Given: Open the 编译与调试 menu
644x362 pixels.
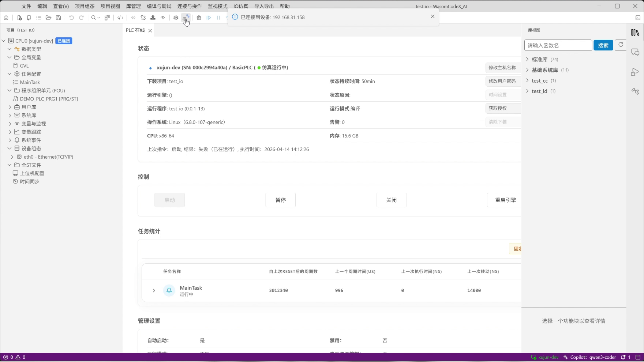Looking at the screenshot, I should 159,6.
